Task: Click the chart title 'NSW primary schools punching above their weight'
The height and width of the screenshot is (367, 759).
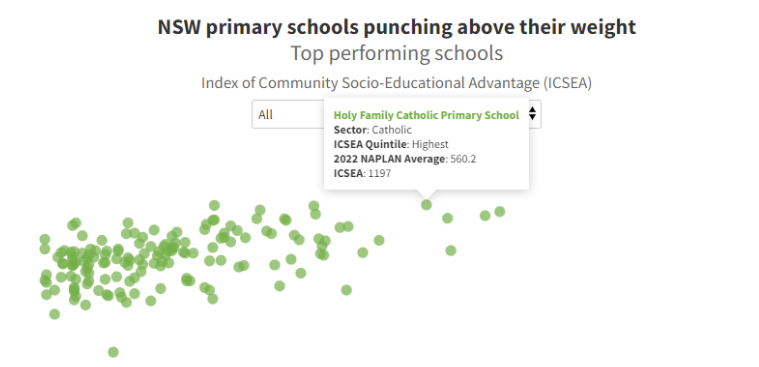Action: click(x=396, y=28)
